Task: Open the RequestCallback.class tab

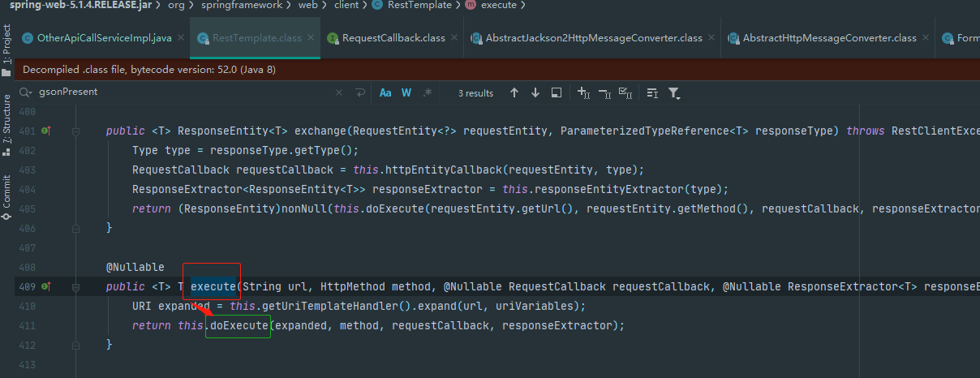Action: point(393,38)
